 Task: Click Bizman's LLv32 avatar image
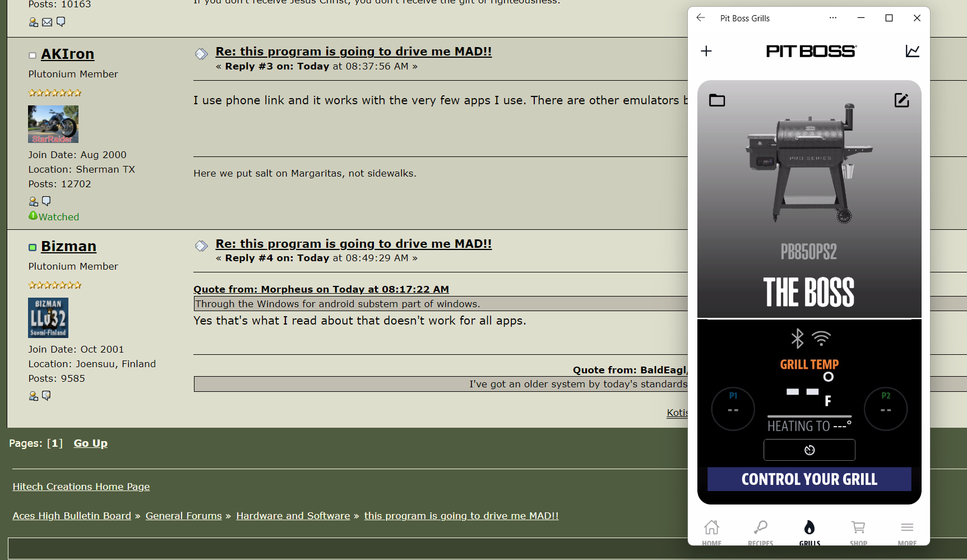[x=48, y=318]
